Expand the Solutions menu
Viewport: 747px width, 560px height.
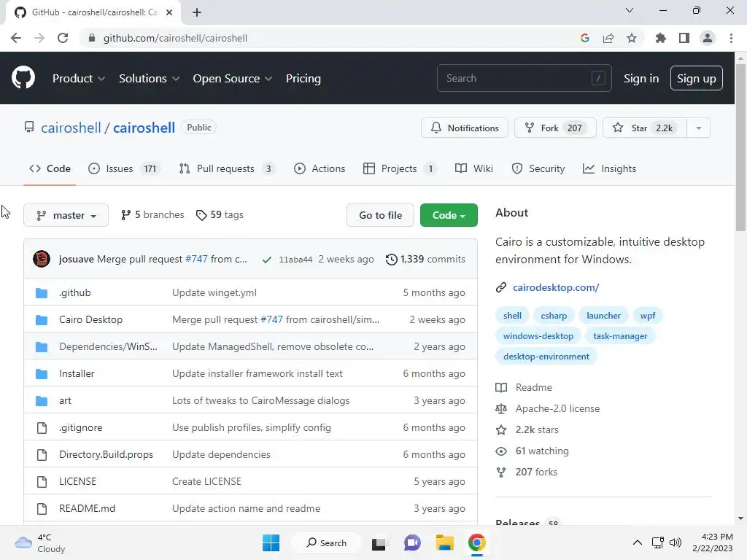coord(149,79)
